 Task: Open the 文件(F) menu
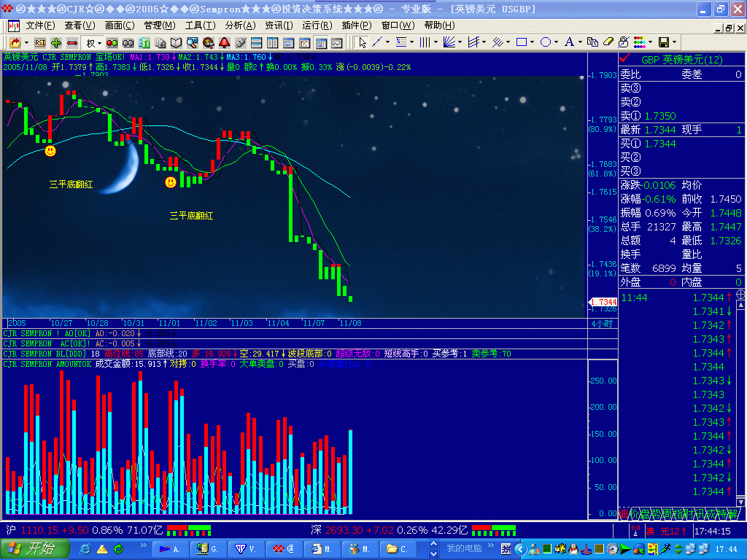[x=41, y=26]
